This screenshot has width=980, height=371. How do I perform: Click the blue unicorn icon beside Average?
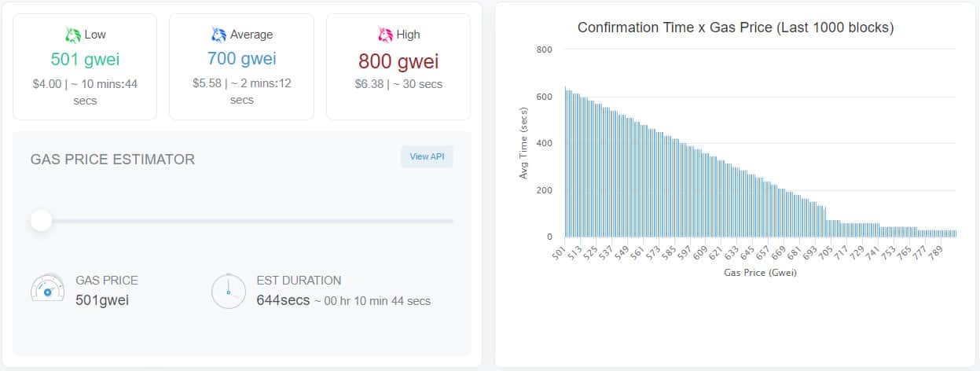pyautogui.click(x=218, y=35)
